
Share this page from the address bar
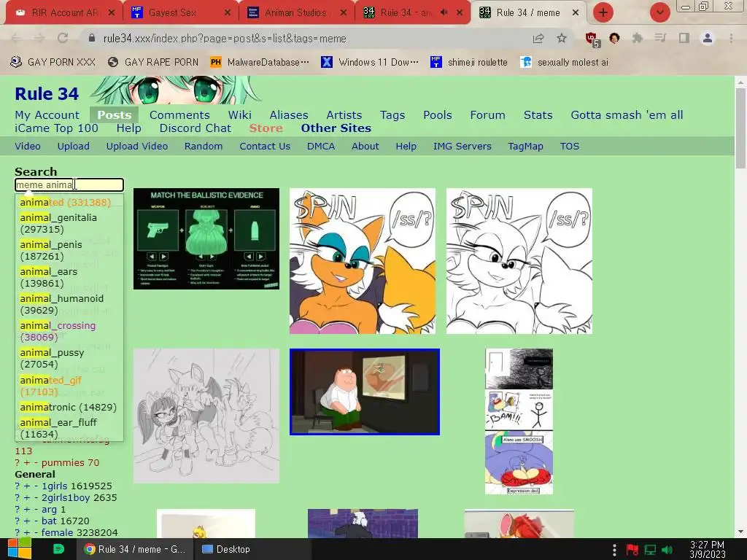[538, 38]
